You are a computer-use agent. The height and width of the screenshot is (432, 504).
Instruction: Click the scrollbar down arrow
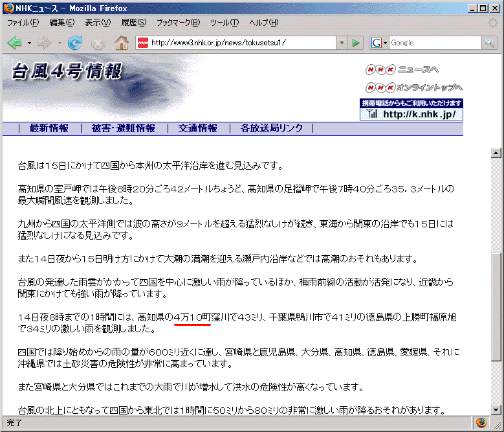496,410
